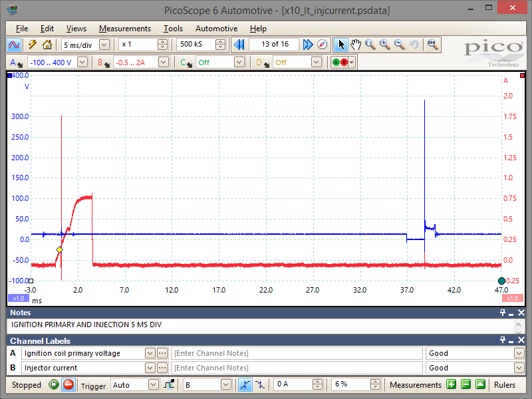Open advanced trigger settings icon

click(169, 384)
